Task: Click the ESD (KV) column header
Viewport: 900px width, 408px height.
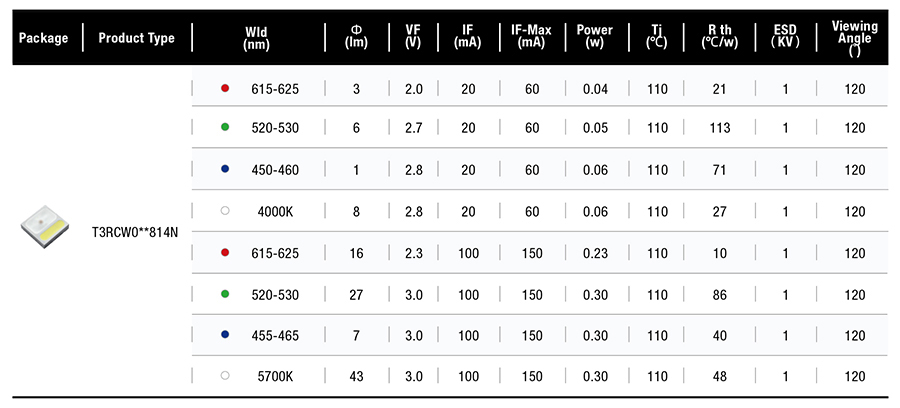Action: [786, 38]
